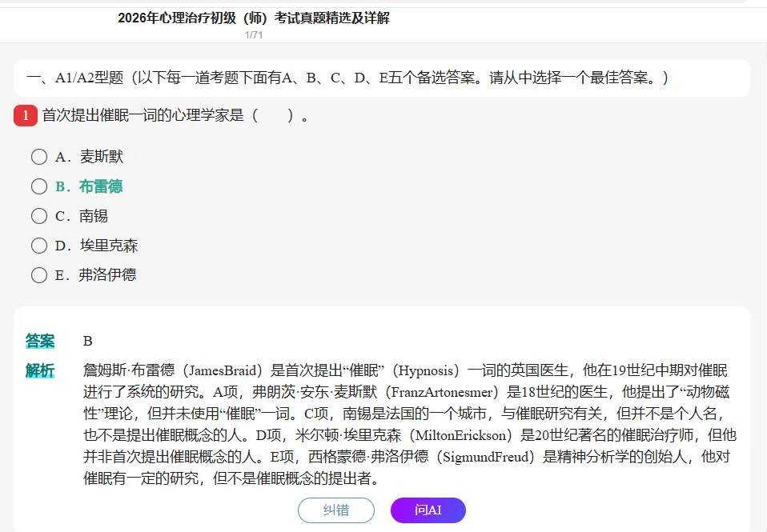Image resolution: width=767 pixels, height=532 pixels.
Task: Click the section heading 一、A1/A2型题
Action: point(74,78)
